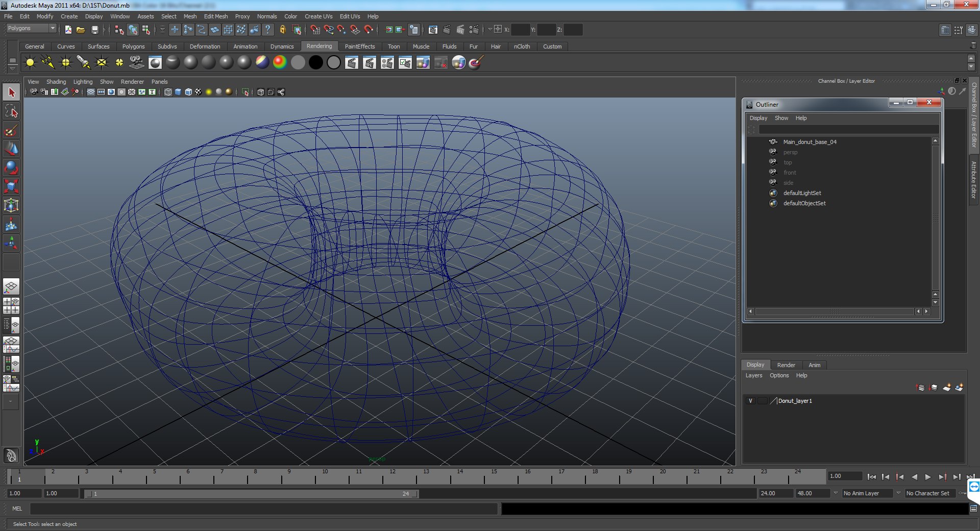Open Edit Mesh menu
This screenshot has height=531, width=980.
pyautogui.click(x=216, y=16)
